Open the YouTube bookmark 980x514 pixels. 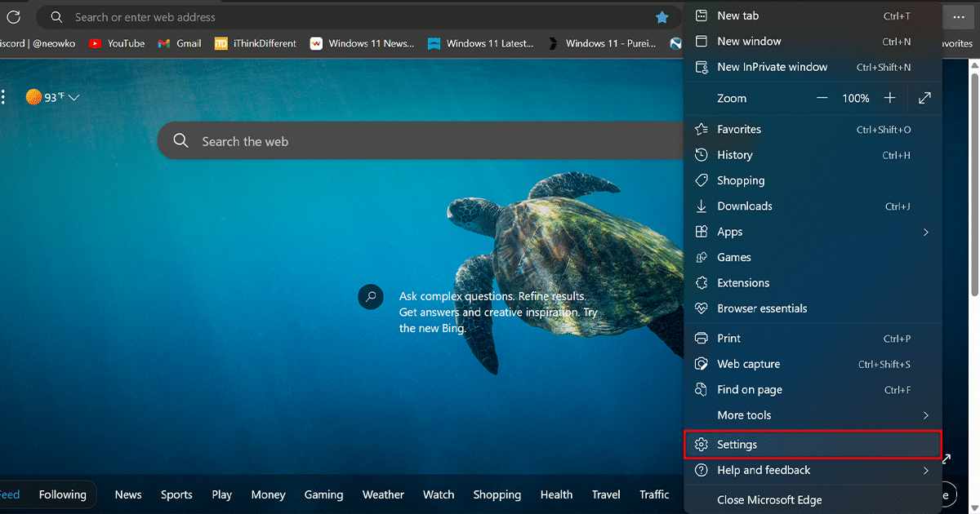(117, 43)
